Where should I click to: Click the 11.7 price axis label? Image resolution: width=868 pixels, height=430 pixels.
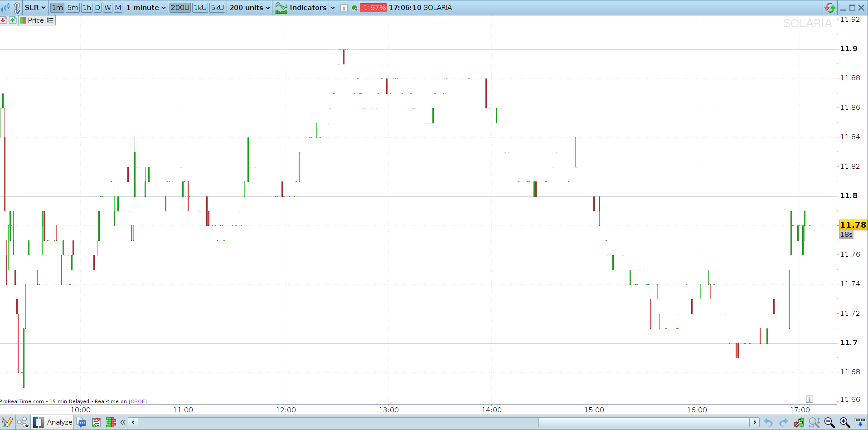click(849, 343)
